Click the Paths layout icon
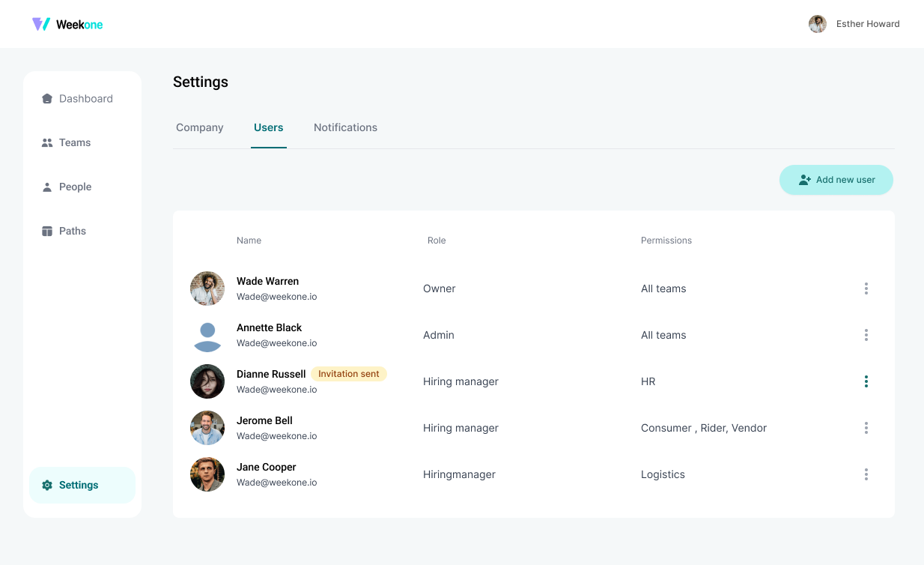 pos(47,232)
